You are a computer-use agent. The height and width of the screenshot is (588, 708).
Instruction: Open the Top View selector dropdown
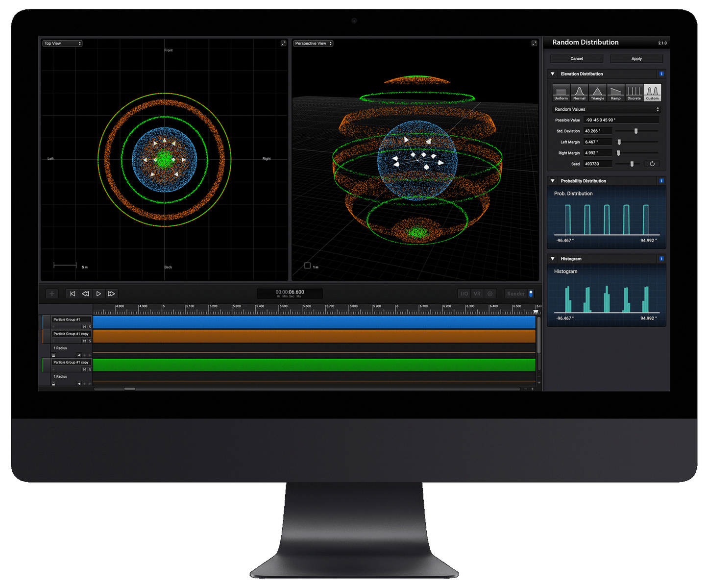pyautogui.click(x=62, y=44)
